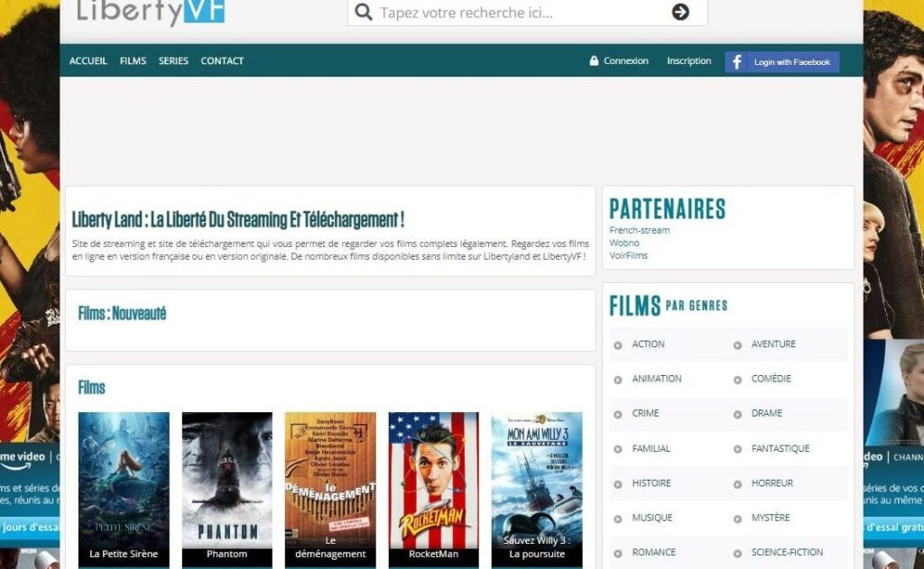Click the magnifying glass search icon
Image resolution: width=924 pixels, height=569 pixels.
click(364, 12)
